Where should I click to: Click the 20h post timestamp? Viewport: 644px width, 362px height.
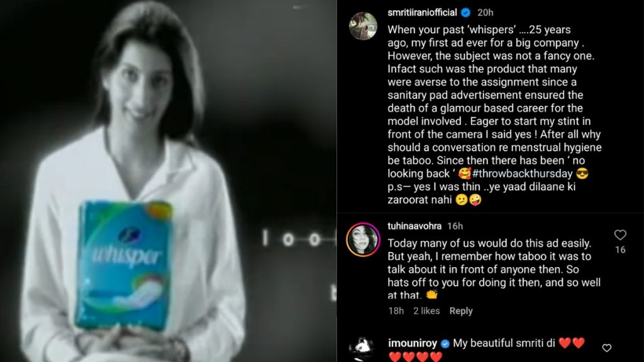pyautogui.click(x=485, y=13)
